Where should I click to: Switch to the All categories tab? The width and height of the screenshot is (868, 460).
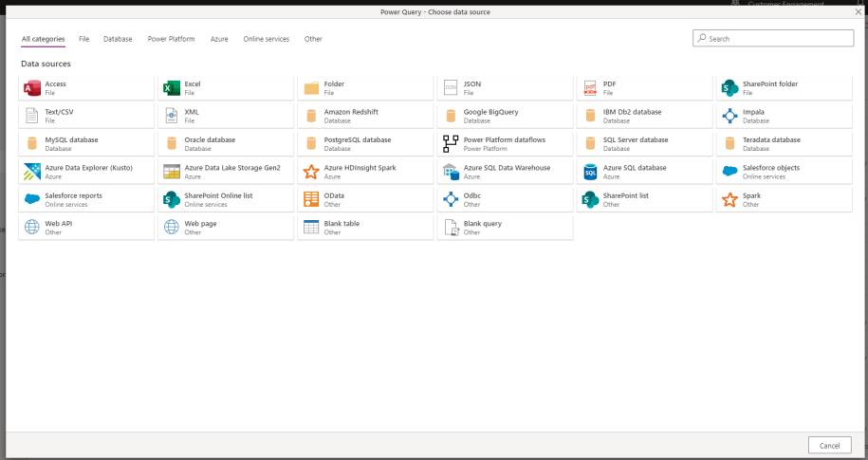tap(44, 39)
